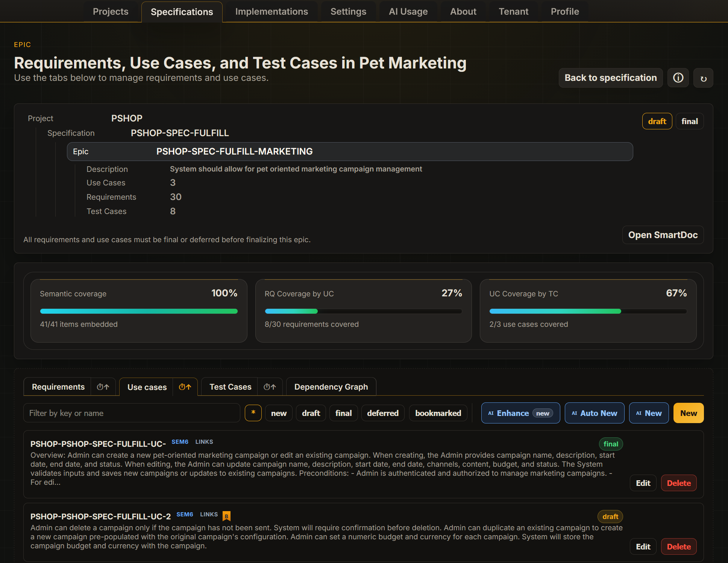Click the draft badge on UC-2

610,517
